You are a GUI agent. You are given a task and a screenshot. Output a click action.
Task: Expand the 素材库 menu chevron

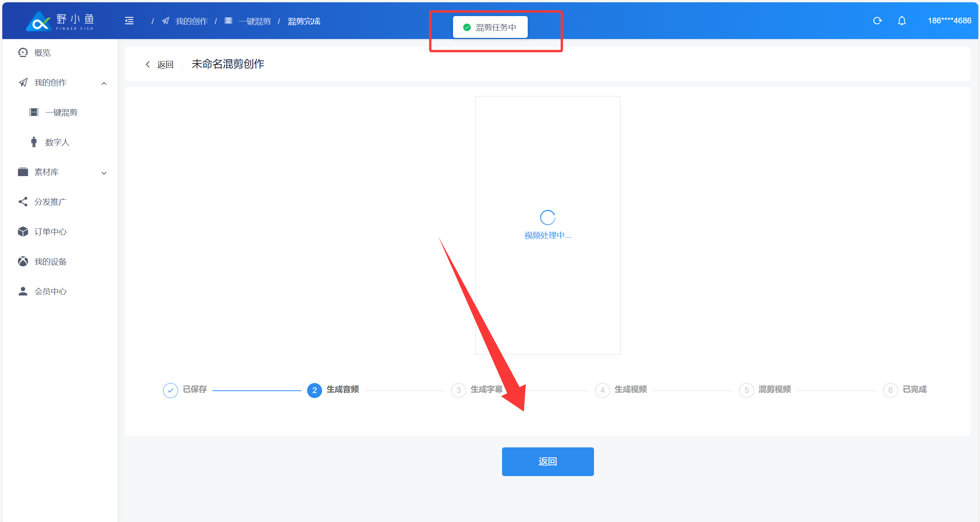coord(104,173)
